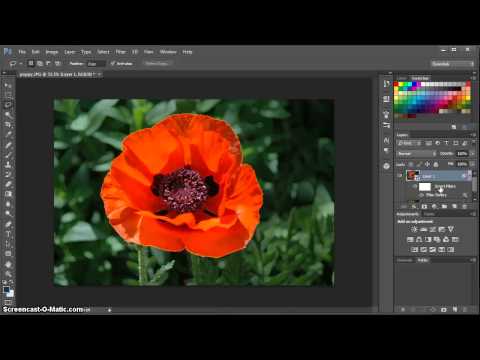Click the Add layer style fx icon
480x360 pixels.
[x=414, y=207]
